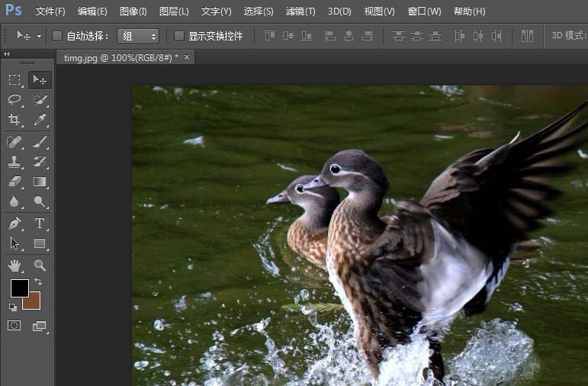Open the 图像(I) menu

tap(133, 11)
